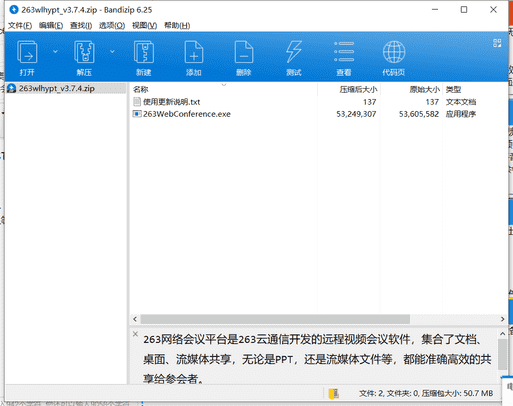Viewport: 513px width, 406px height.
Task: Open the View (视图) menu
Action: pyautogui.click(x=144, y=25)
